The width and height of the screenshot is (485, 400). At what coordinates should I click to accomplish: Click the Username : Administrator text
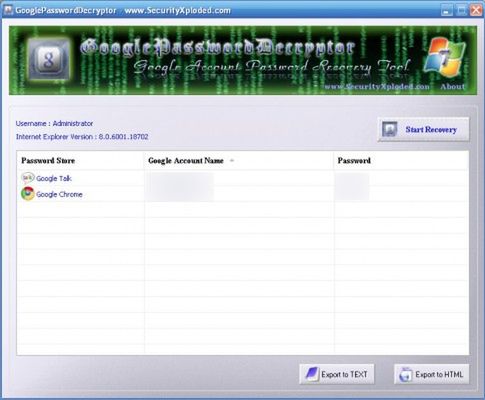(x=54, y=123)
